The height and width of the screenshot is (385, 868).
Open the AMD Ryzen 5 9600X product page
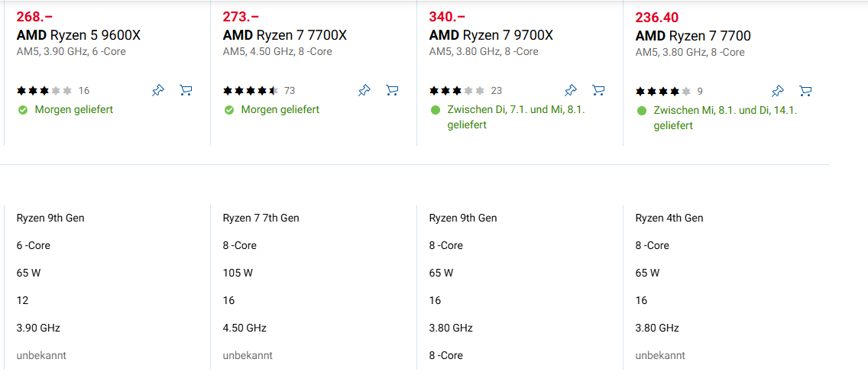79,35
